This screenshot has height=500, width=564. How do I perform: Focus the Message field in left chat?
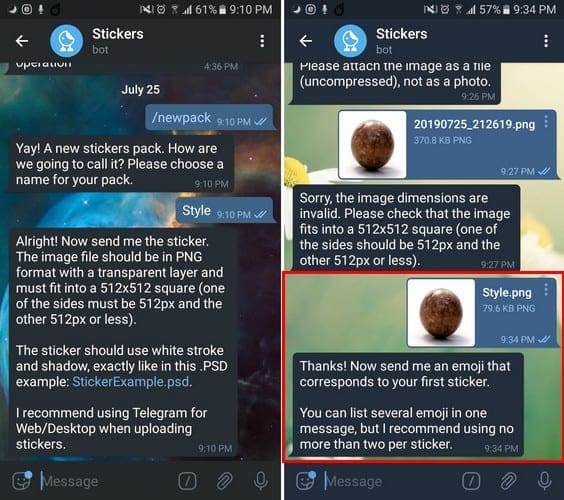(108, 481)
